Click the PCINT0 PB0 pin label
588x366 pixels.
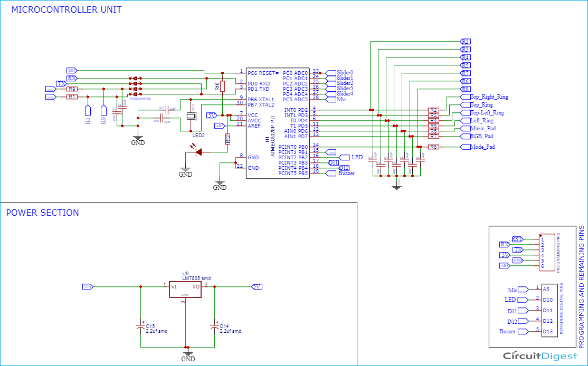click(x=293, y=147)
